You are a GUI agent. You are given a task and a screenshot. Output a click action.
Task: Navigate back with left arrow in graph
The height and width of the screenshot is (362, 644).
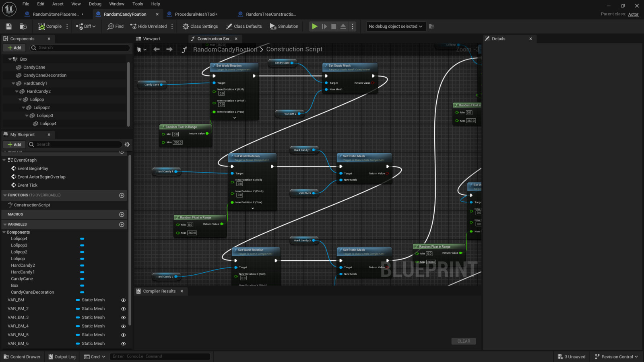point(157,49)
